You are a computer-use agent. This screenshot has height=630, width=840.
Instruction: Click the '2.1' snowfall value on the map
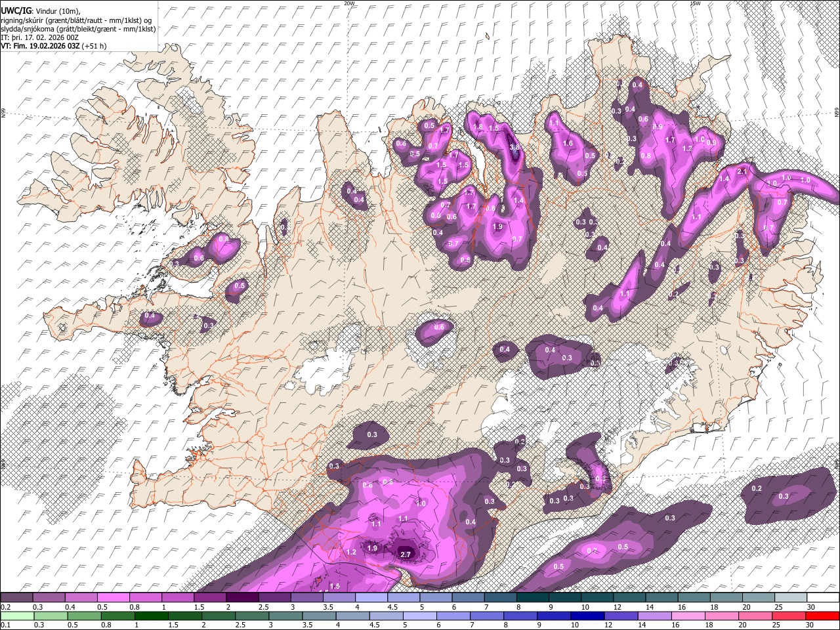click(x=743, y=171)
